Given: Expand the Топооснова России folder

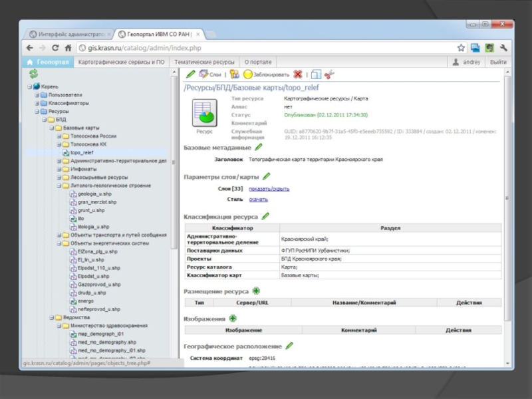Looking at the screenshot, I should 59,136.
